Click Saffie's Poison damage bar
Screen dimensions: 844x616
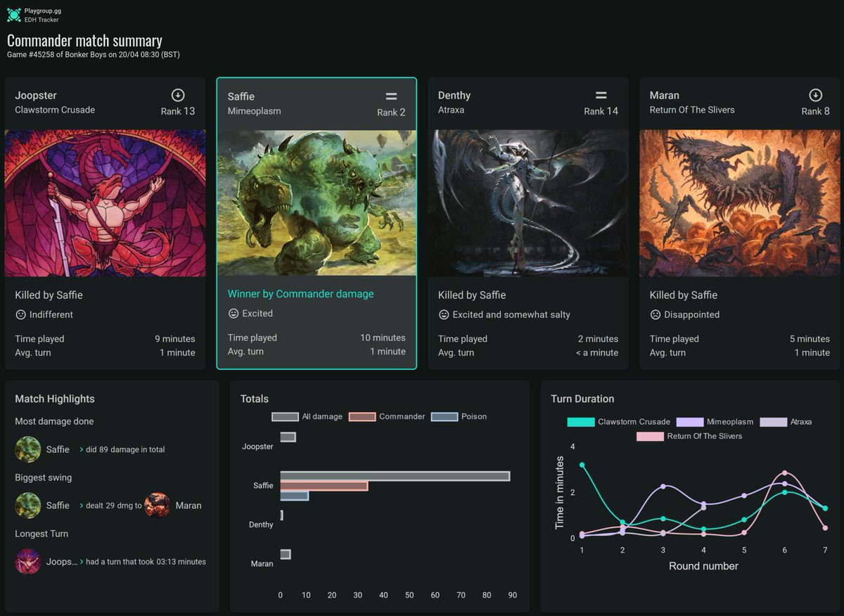pos(294,496)
